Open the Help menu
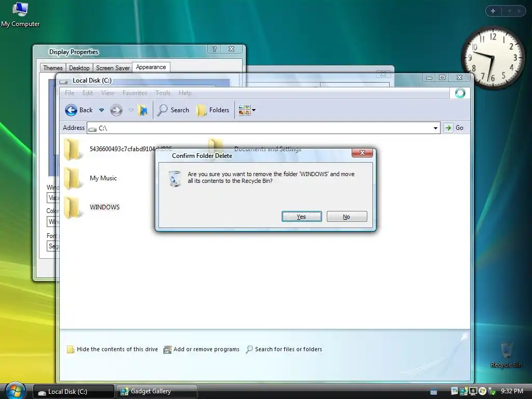 coord(185,92)
